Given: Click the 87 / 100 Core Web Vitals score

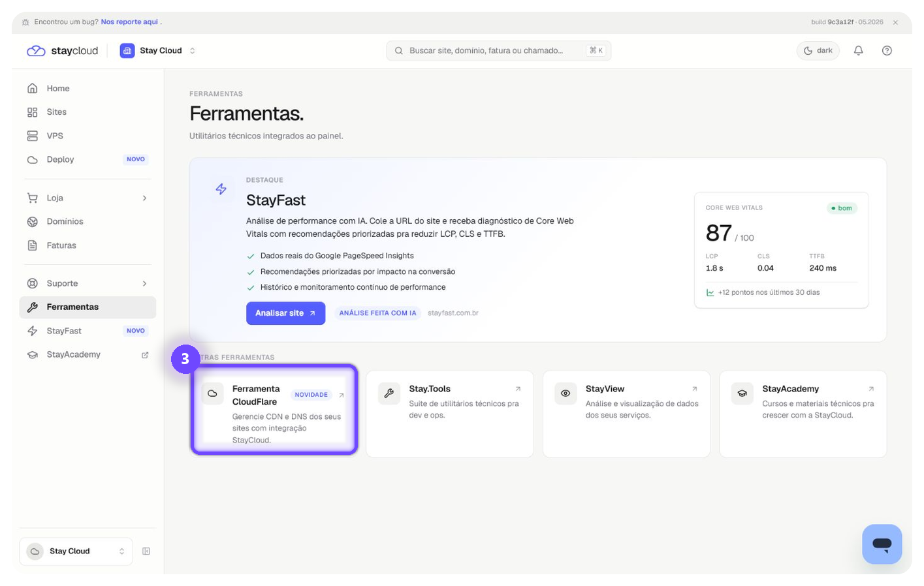Looking at the screenshot, I should click(729, 234).
